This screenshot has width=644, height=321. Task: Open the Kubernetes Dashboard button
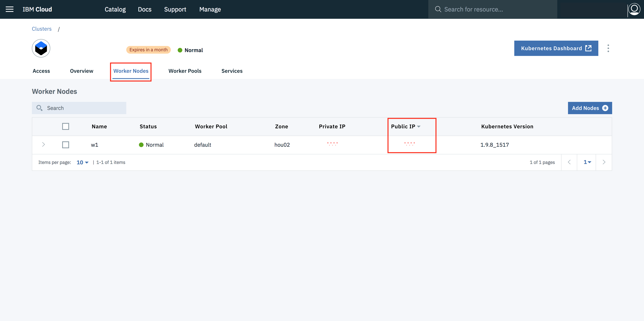point(556,48)
